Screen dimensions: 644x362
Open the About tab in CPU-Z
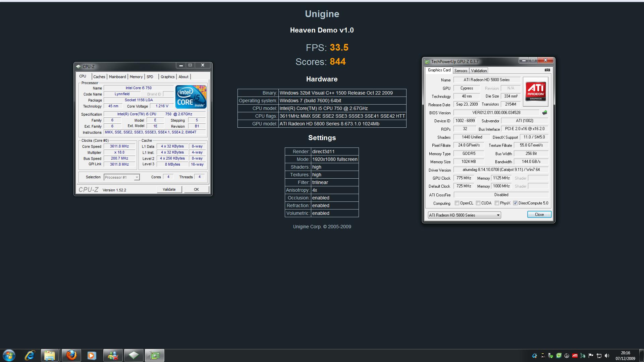183,77
